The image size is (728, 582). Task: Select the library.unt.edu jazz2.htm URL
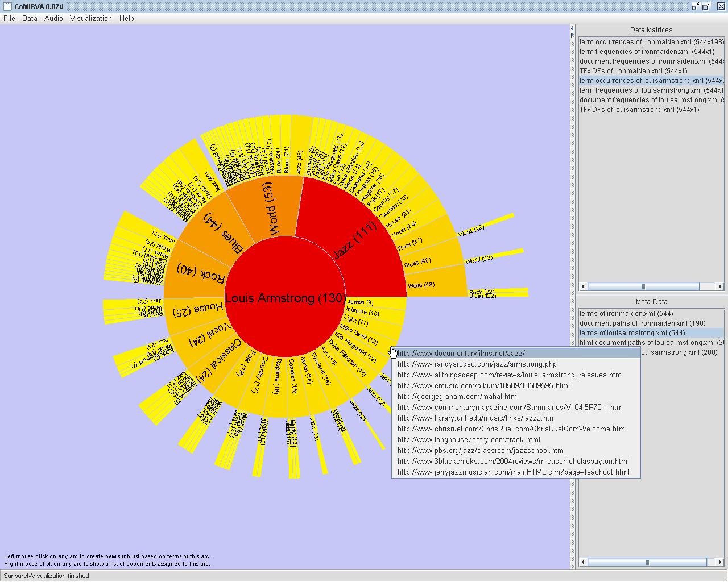516,418
